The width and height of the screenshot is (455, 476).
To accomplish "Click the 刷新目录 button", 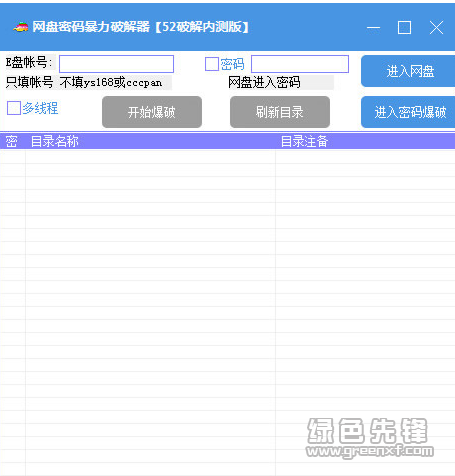I will (x=280, y=112).
